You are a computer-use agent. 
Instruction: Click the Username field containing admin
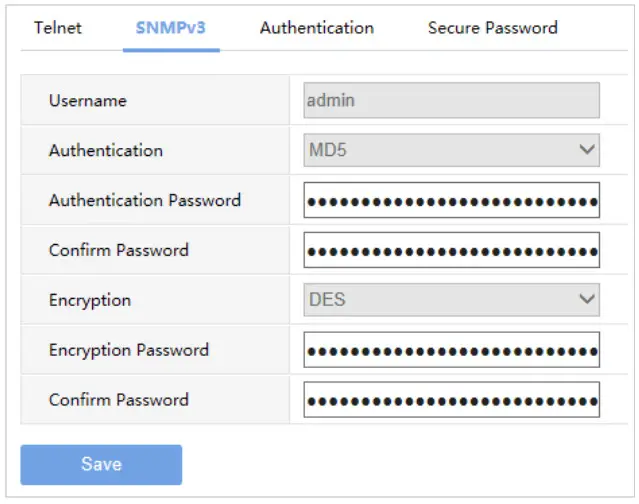(x=451, y=101)
